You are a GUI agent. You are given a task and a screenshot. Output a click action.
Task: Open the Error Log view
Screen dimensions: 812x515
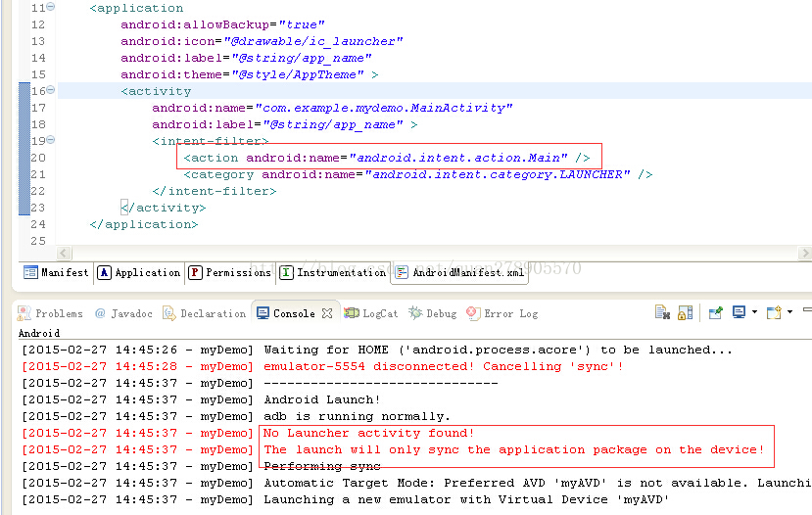coord(502,313)
